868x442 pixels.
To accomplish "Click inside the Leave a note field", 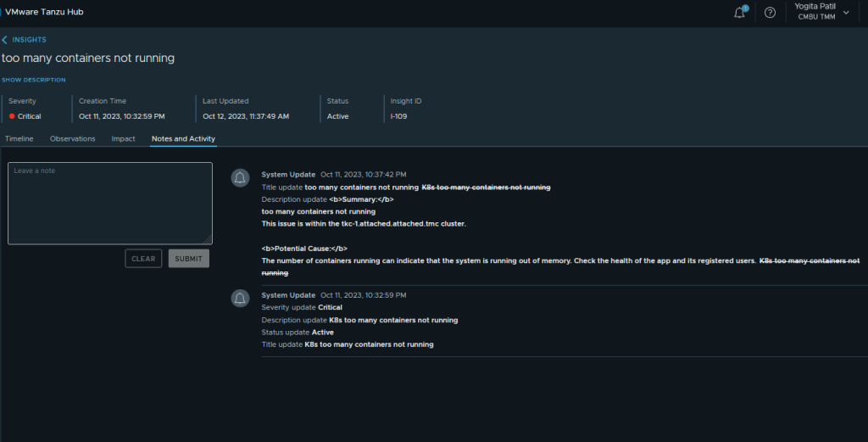I will (x=110, y=203).
